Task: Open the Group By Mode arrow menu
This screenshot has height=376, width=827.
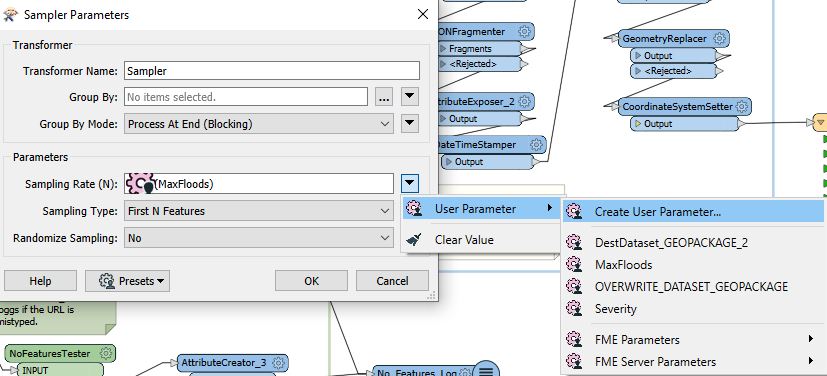Action: tap(410, 124)
